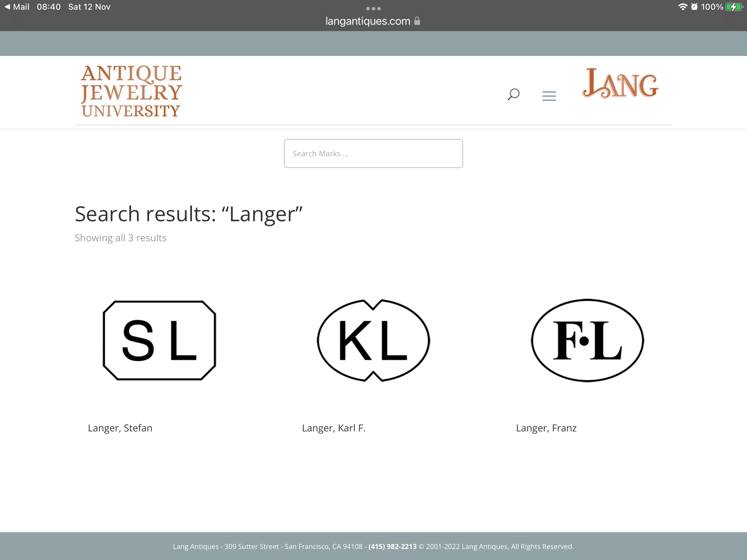
Task: Tap the Wi-Fi icon in status bar
Action: [x=682, y=7]
